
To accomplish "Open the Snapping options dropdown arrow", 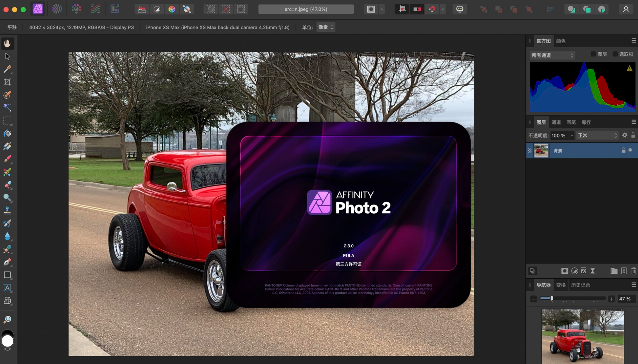I will (443, 9).
